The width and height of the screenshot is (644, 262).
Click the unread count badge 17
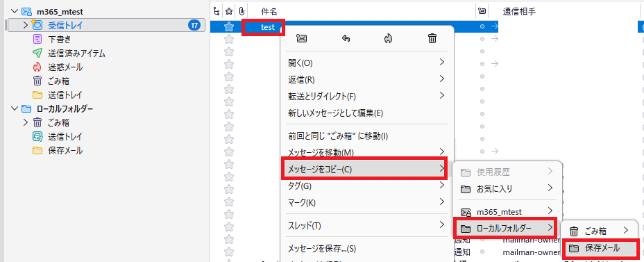[x=194, y=26]
